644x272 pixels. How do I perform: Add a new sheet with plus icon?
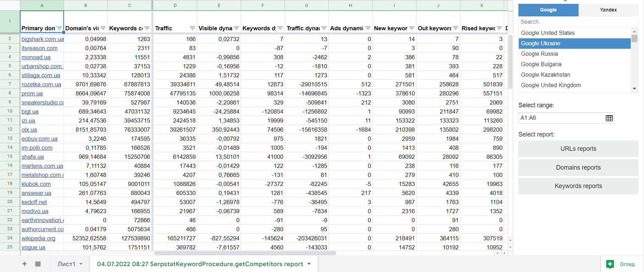(24, 264)
